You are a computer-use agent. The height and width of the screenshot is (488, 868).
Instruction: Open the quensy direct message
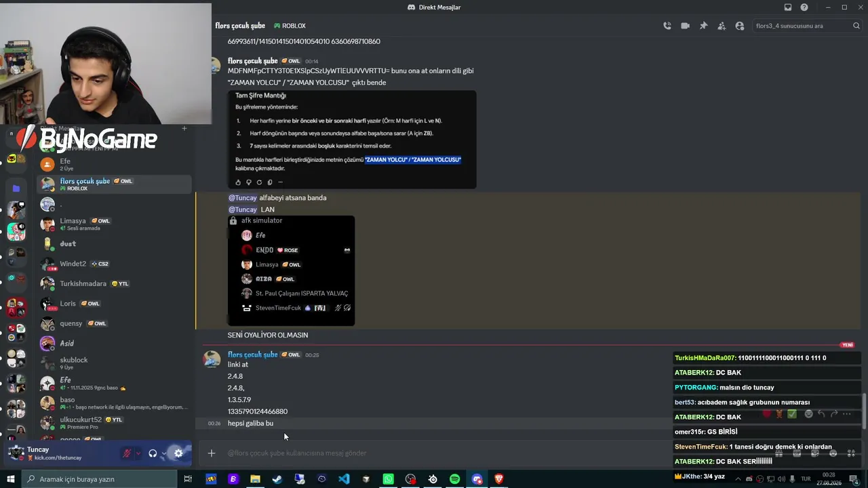point(114,323)
